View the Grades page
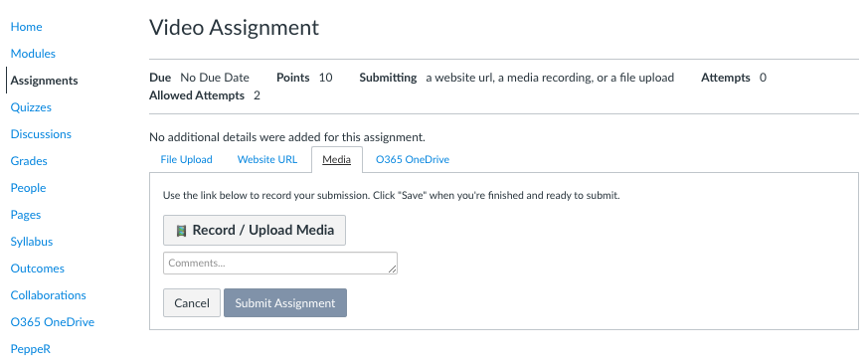Image resolution: width=868 pixels, height=361 pixels. click(x=29, y=161)
